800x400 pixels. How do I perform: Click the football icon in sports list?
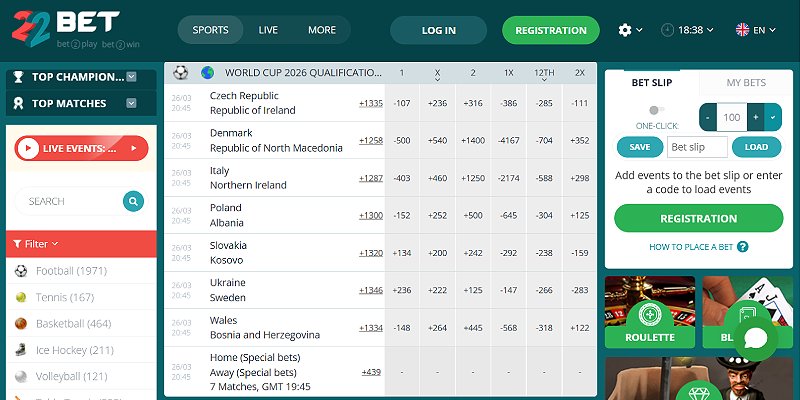pos(21,271)
